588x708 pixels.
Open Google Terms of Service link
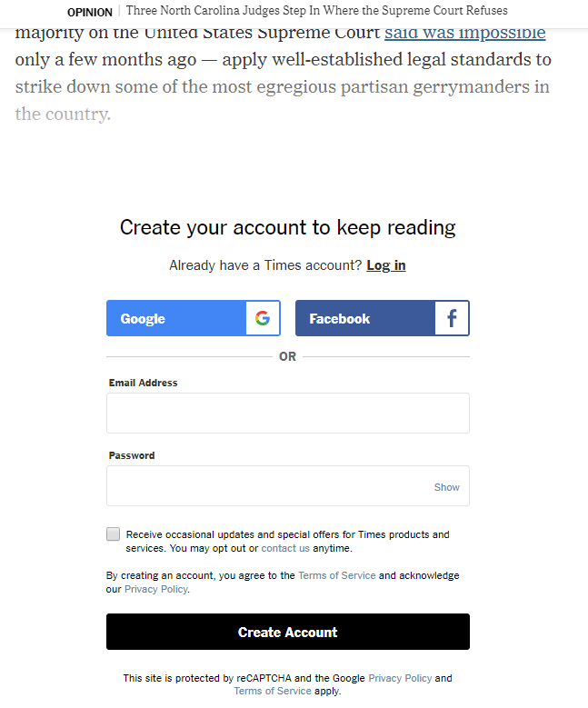click(x=273, y=691)
